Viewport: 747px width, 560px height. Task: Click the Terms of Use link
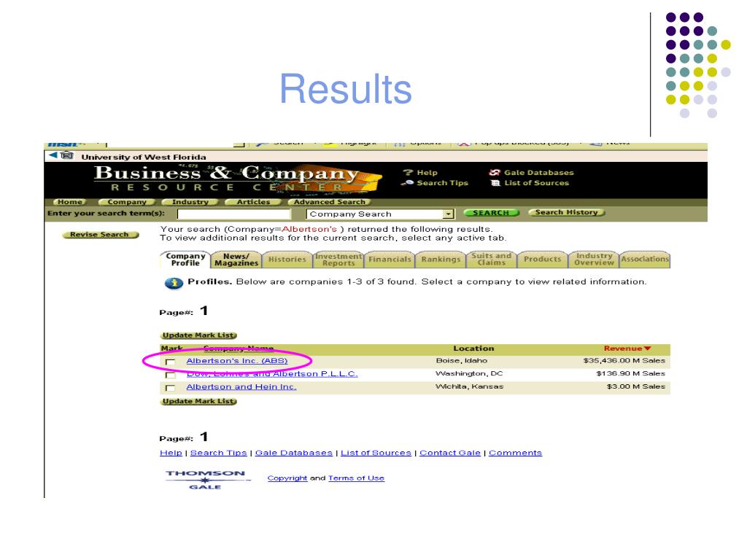(356, 478)
